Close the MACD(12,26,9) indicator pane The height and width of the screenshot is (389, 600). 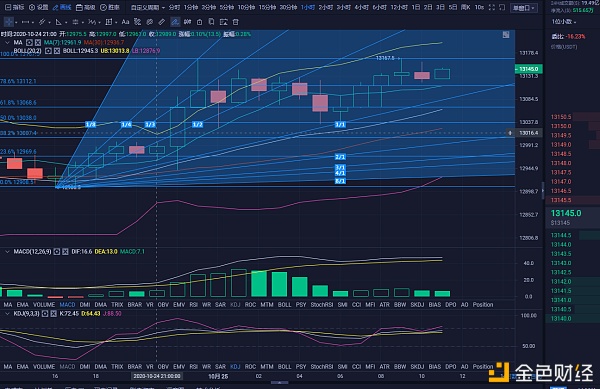[x=65, y=252]
